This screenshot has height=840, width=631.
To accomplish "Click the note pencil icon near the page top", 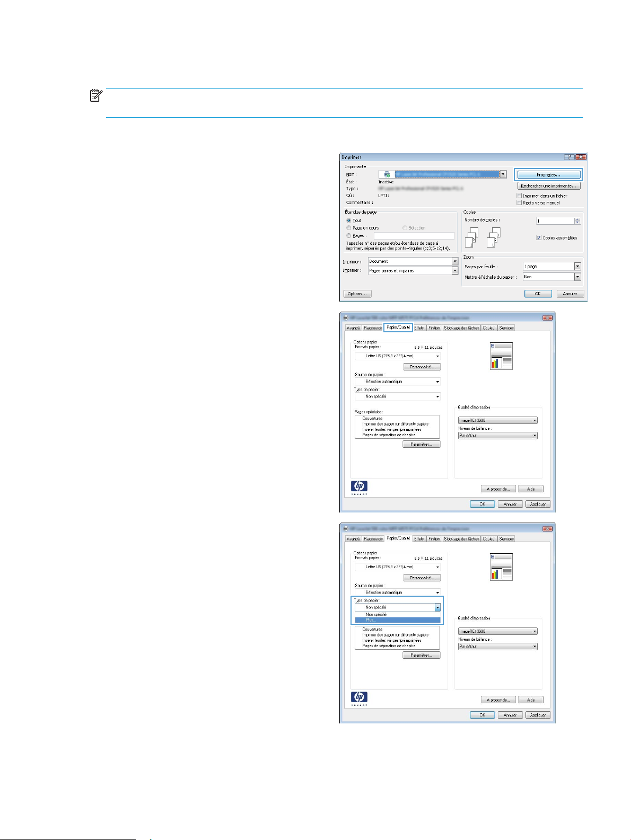I will [96, 96].
